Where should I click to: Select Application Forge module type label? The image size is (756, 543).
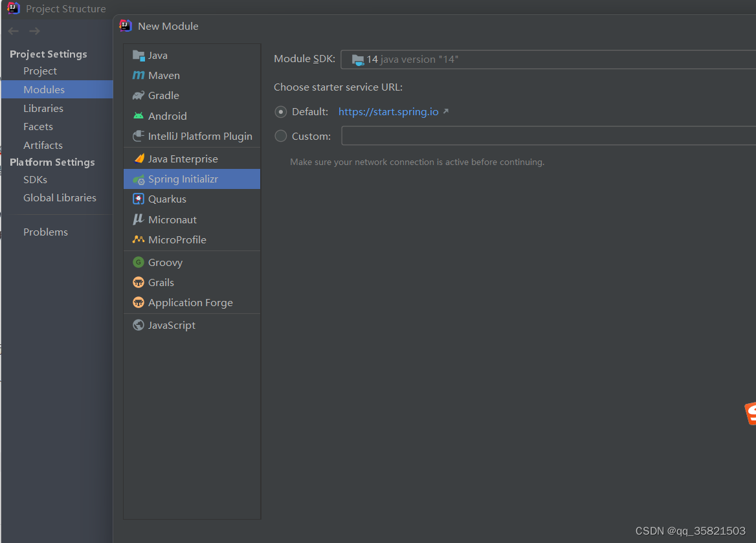[190, 303]
